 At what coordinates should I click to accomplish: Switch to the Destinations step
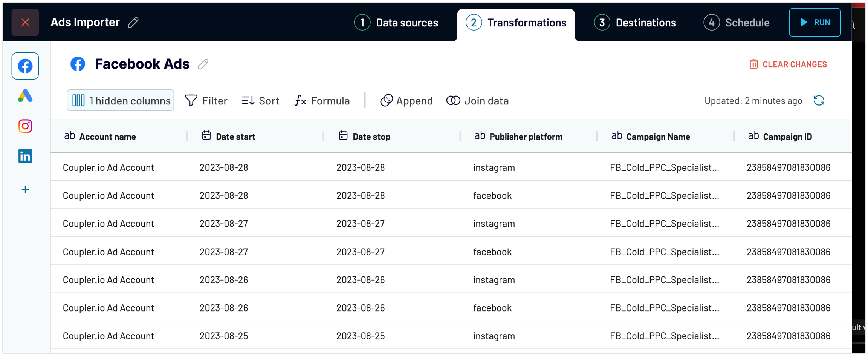635,23
